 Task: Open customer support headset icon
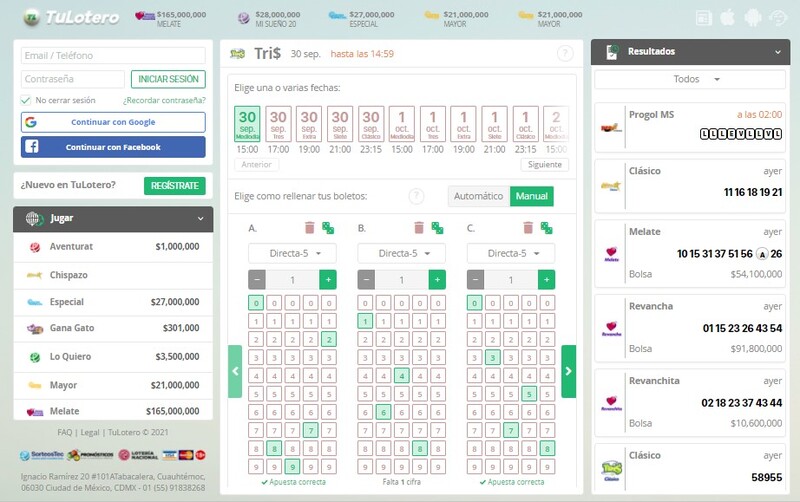[777, 18]
